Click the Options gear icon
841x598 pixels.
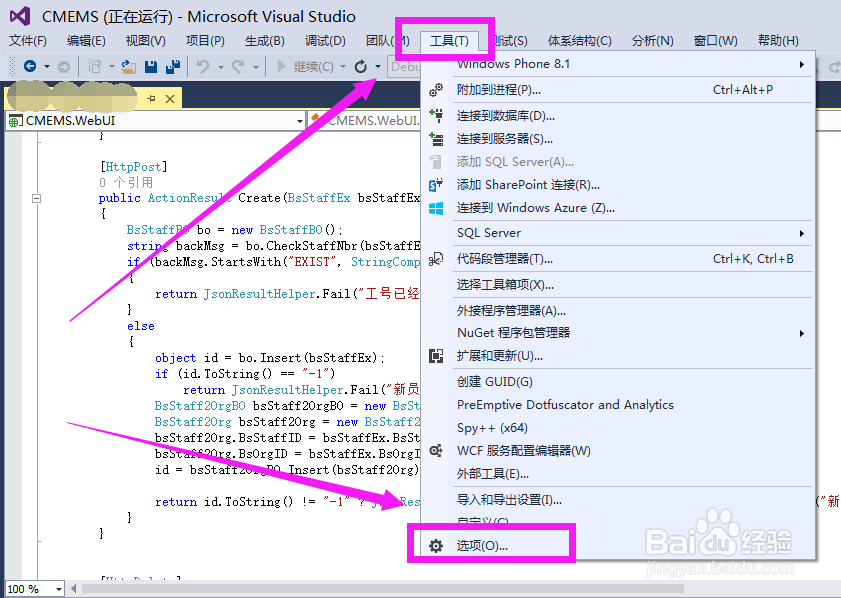[436, 546]
